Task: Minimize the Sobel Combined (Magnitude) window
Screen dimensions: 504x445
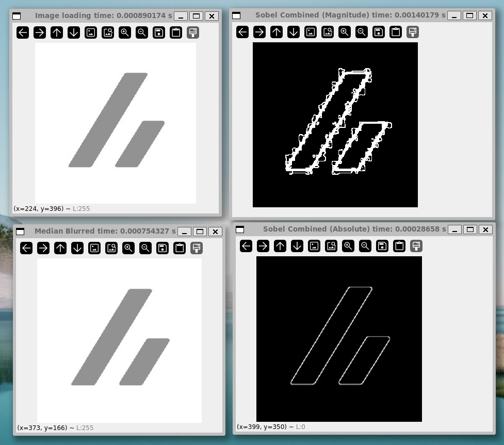Action: (454, 15)
